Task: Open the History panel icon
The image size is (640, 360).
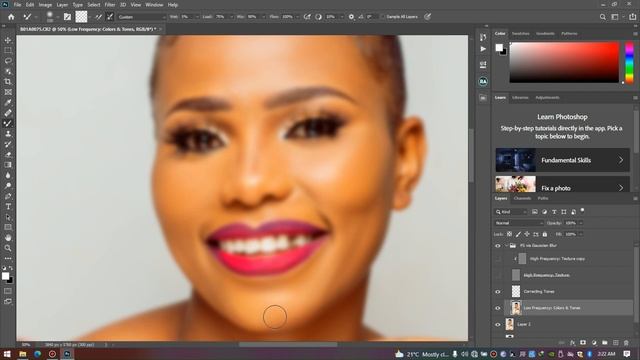Action: 483,37
